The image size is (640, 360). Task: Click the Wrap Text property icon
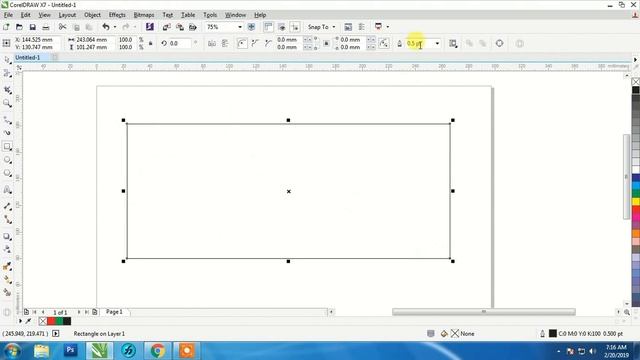(x=453, y=43)
